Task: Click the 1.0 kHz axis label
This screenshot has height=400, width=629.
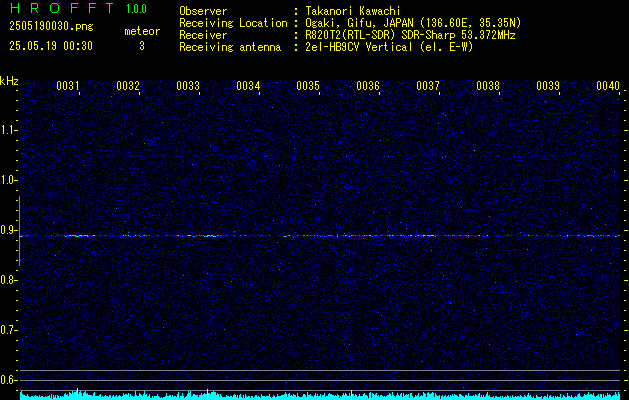Action: 8,180
